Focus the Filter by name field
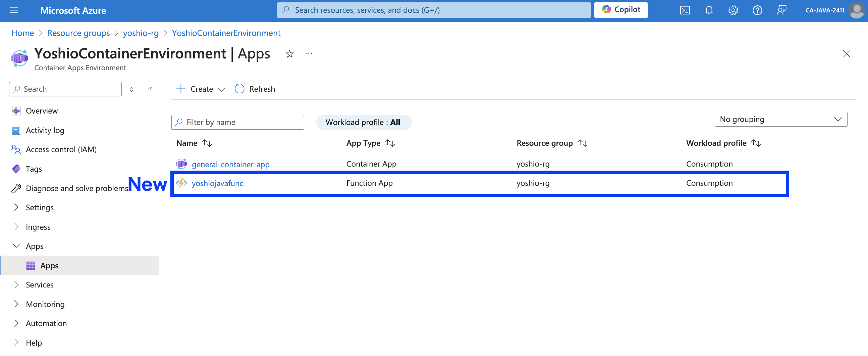Viewport: 868px width, 356px height. coord(237,122)
